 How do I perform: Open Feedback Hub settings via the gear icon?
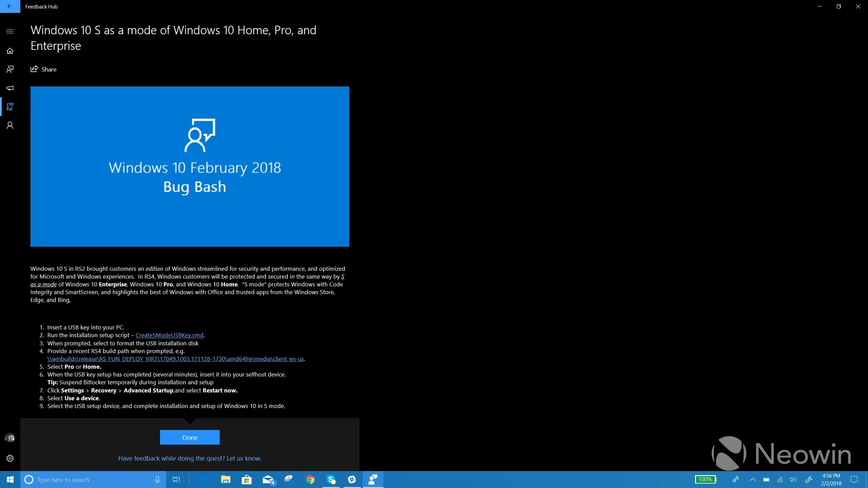click(10, 458)
